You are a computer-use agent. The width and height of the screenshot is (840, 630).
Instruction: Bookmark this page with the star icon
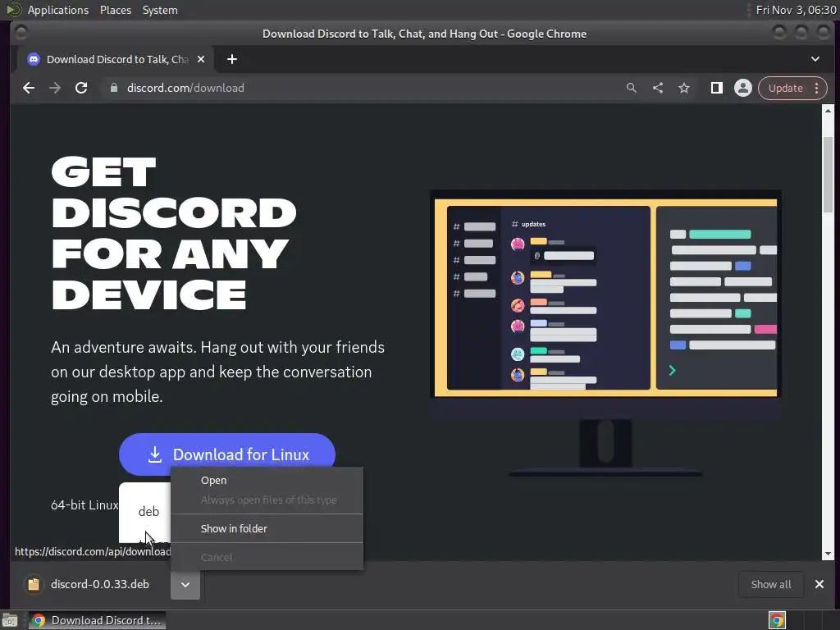coord(684,88)
